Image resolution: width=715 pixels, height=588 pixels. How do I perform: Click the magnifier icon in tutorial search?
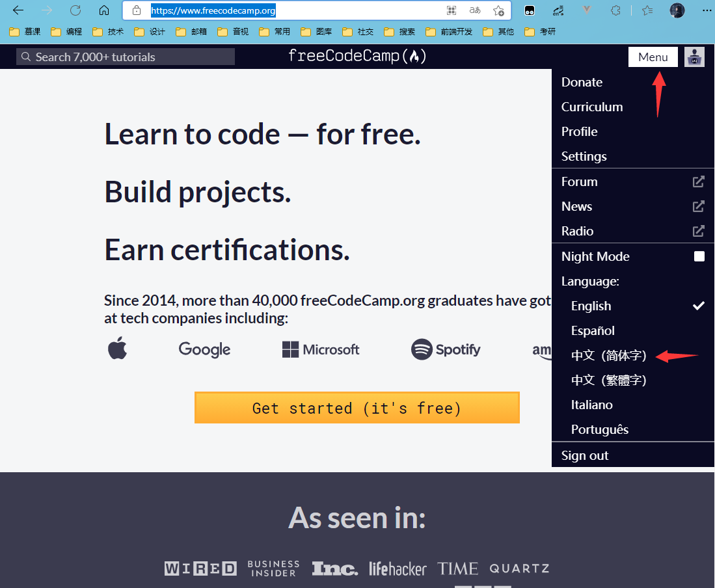point(26,57)
